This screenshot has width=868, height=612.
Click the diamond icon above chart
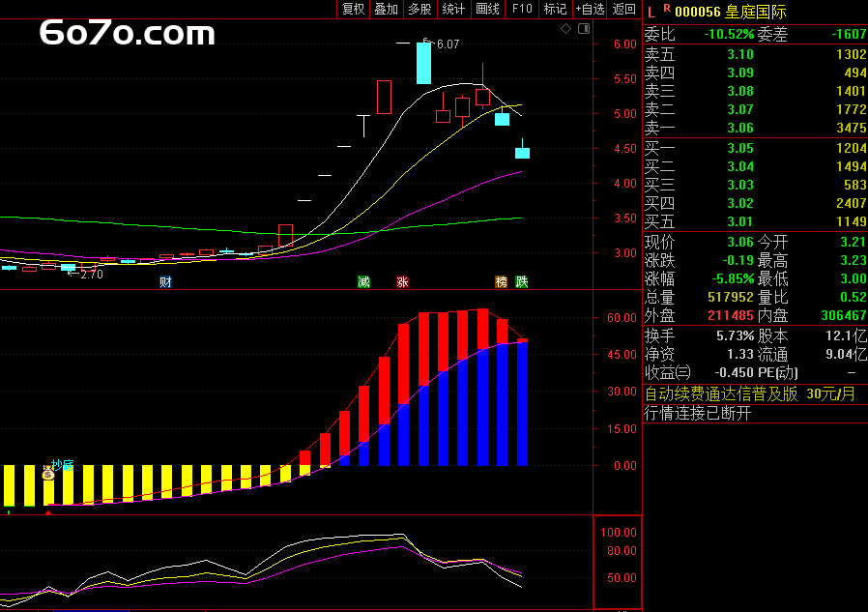pyautogui.click(x=565, y=29)
